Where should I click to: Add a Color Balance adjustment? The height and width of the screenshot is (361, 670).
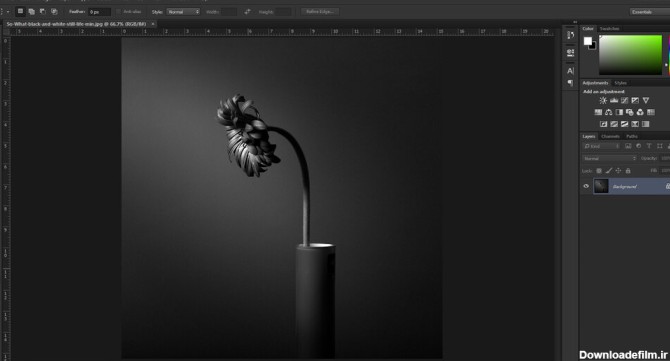(x=608, y=112)
